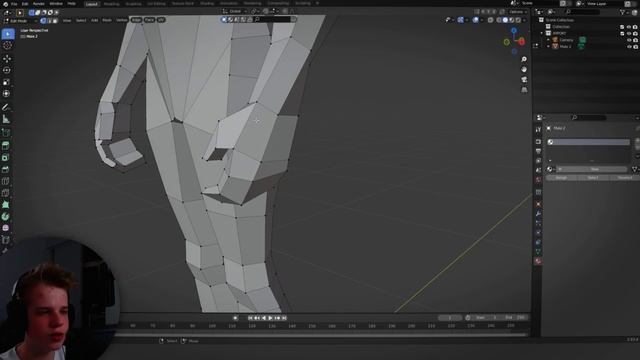Screen dimensions: 640x360
Task: Select the Poly Build tool
Action: click(6, 204)
